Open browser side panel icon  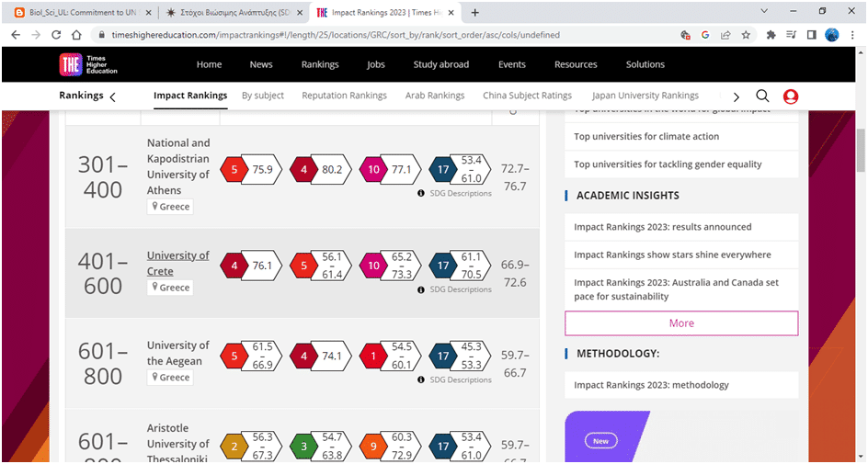coord(812,35)
